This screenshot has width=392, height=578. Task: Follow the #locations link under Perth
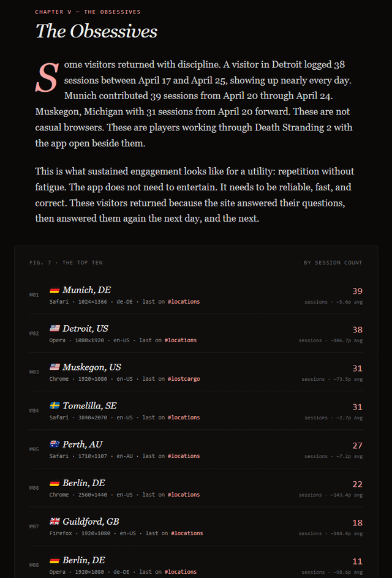[183, 456]
